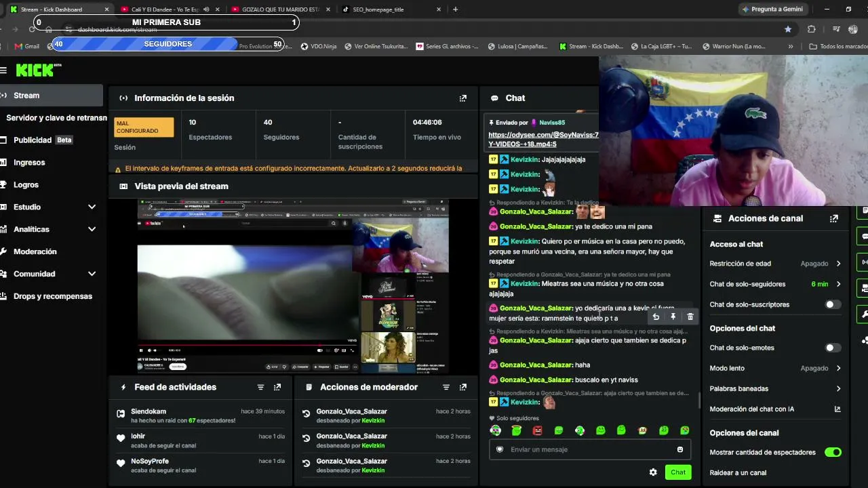Screen dimensions: 868x488
Task: Click the first green-haired emote in the quick emote row
Action: coord(496,430)
